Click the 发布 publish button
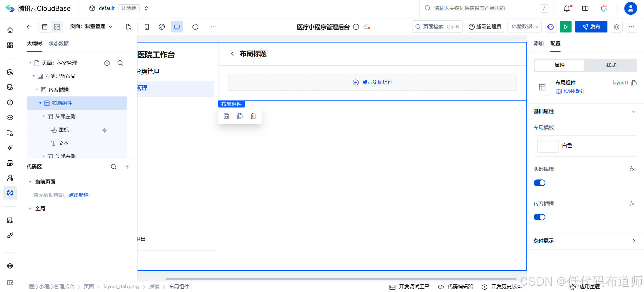The height and width of the screenshot is (292, 644). click(x=591, y=27)
